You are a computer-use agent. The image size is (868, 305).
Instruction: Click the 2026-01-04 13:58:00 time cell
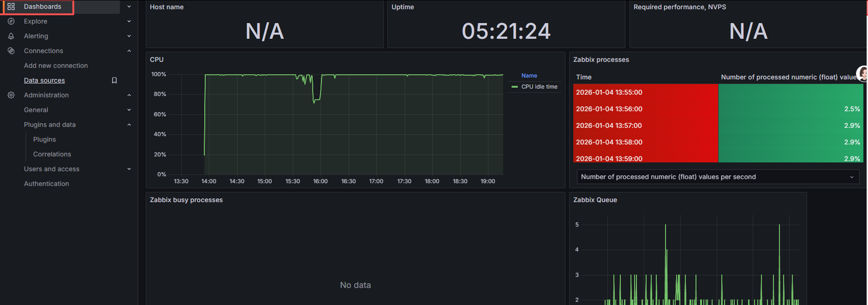(646, 142)
